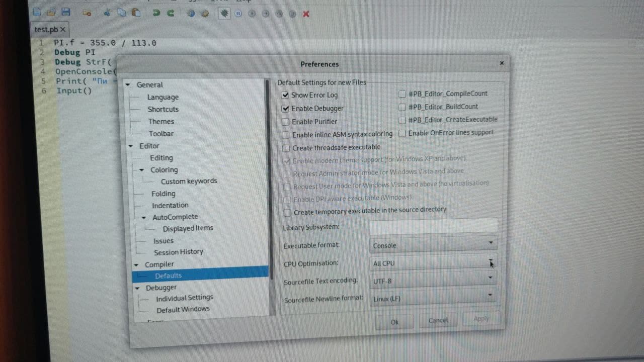This screenshot has width=644, height=362.
Task: Enable inline ASM syntax coloring checkbox
Action: click(286, 135)
